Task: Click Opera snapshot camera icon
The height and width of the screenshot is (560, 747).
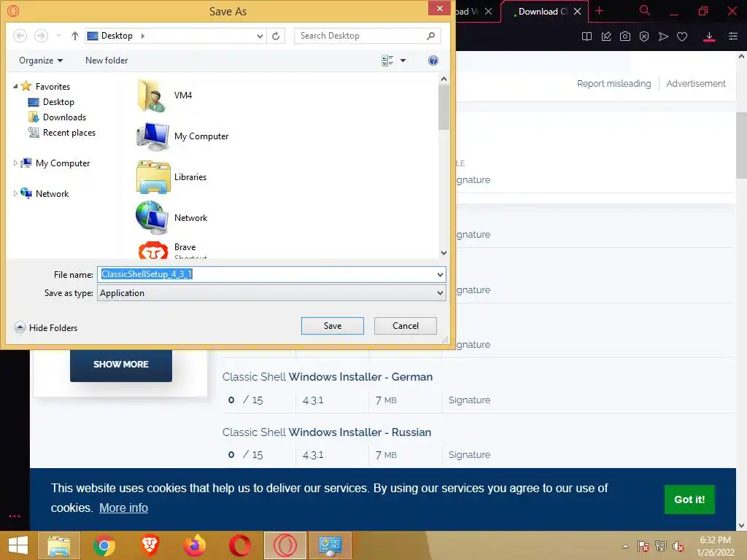Action: tap(625, 36)
